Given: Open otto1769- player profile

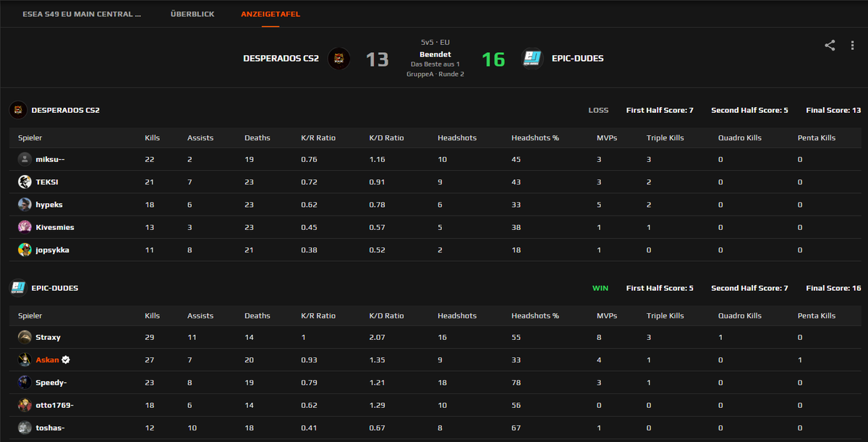Looking at the screenshot, I should [55, 405].
